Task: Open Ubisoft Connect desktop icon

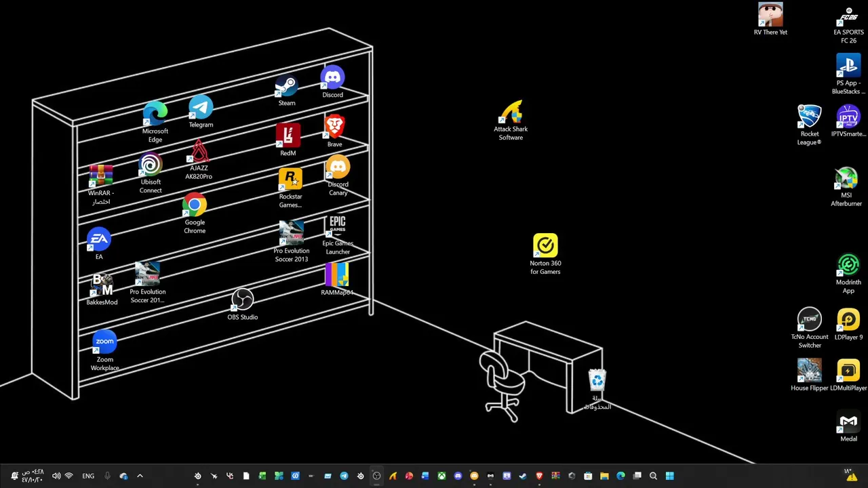Action: (151, 174)
